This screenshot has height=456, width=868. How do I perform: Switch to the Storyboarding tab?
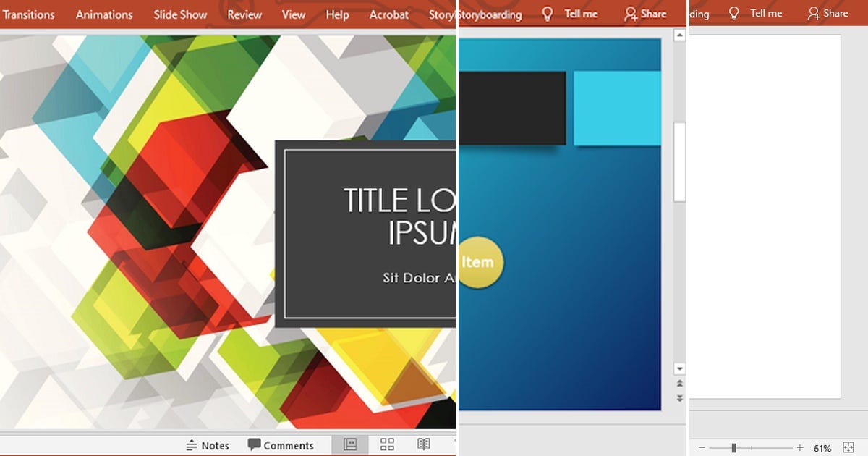click(x=492, y=14)
